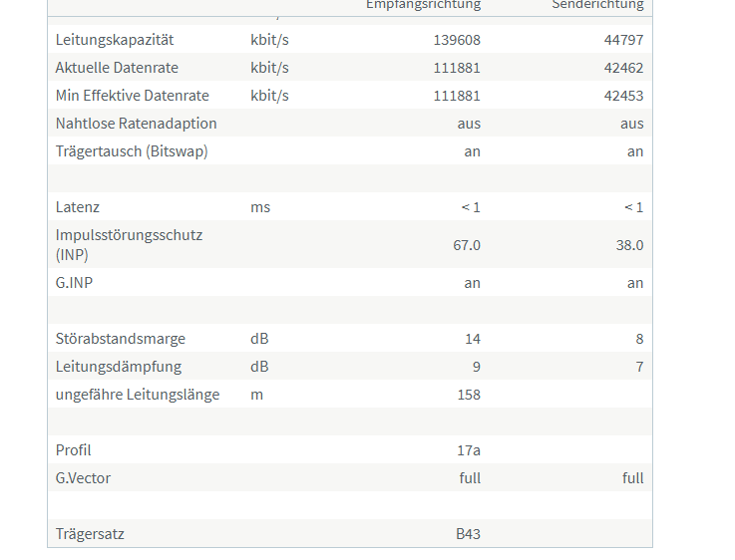Click the profile value 17a
Screen dimensions: 735x560
coord(469,450)
